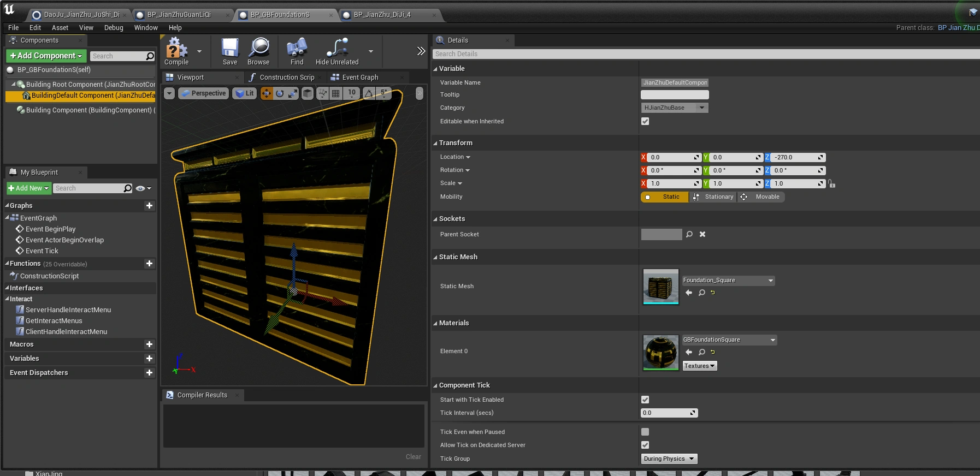Switch to the Event Graph tab
Screen dimensions: 980x476
coord(359,78)
